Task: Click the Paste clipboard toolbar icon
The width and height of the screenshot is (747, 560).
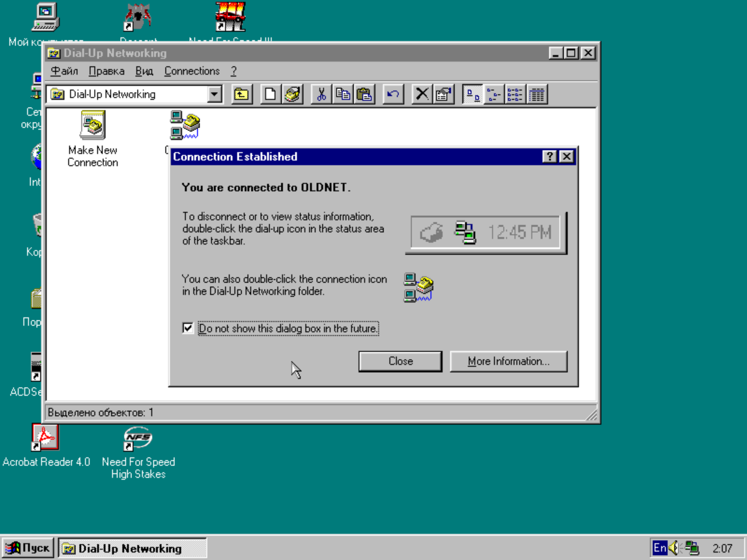Action: point(364,95)
